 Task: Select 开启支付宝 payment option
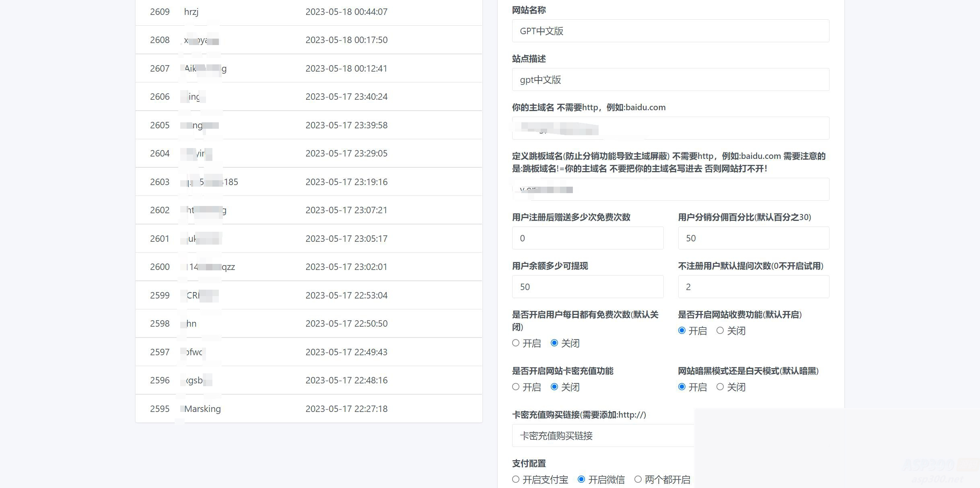coord(515,480)
